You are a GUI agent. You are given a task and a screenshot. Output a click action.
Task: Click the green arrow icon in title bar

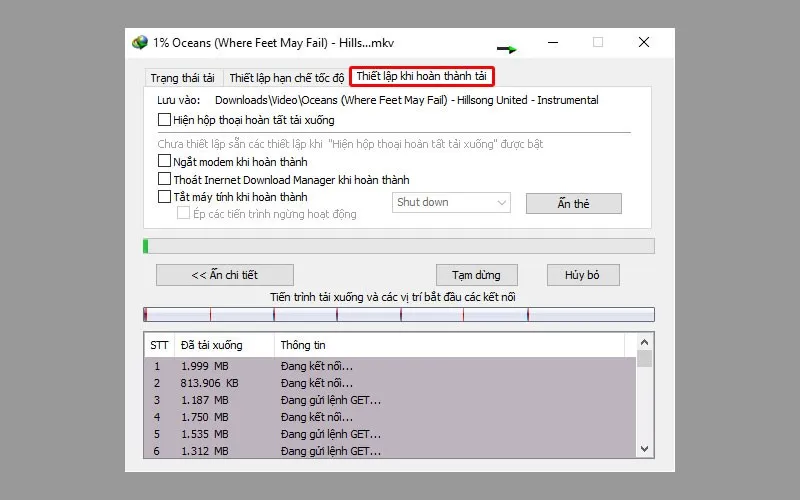[508, 48]
